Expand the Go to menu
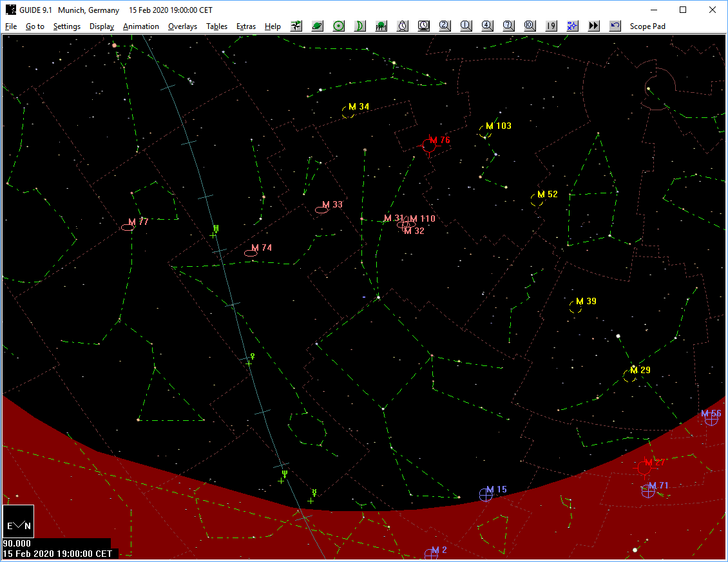The image size is (728, 562). [x=35, y=26]
